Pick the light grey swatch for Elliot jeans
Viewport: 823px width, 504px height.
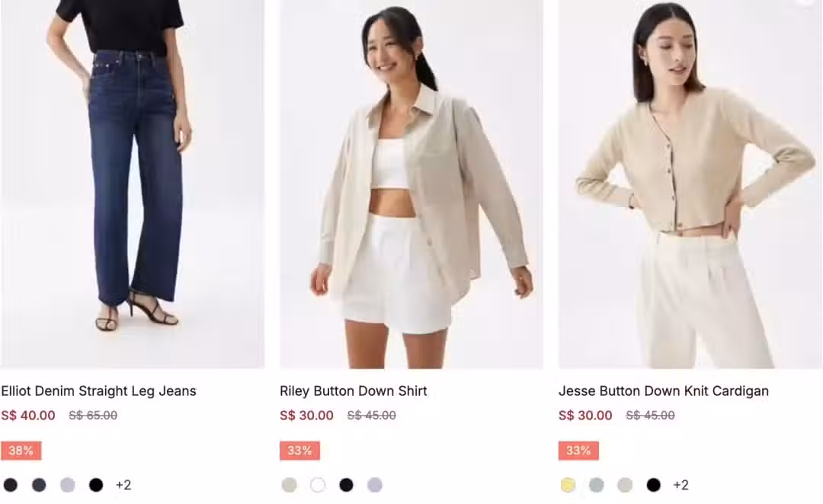[x=68, y=485]
